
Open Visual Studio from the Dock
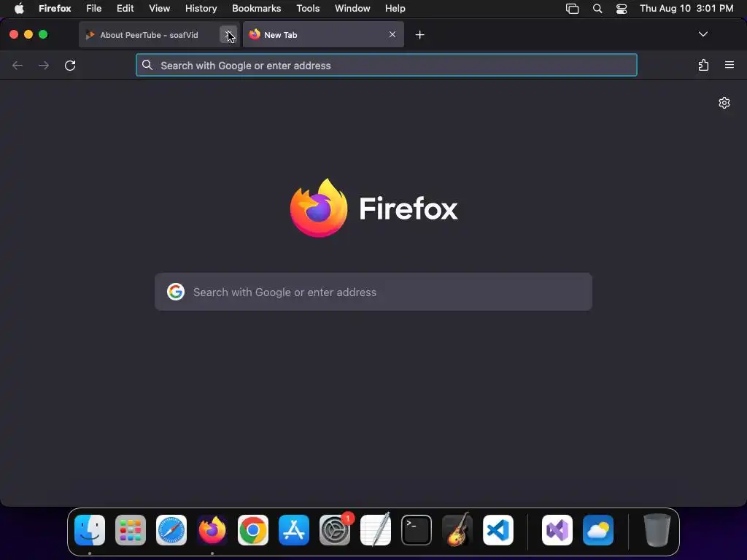tap(557, 529)
